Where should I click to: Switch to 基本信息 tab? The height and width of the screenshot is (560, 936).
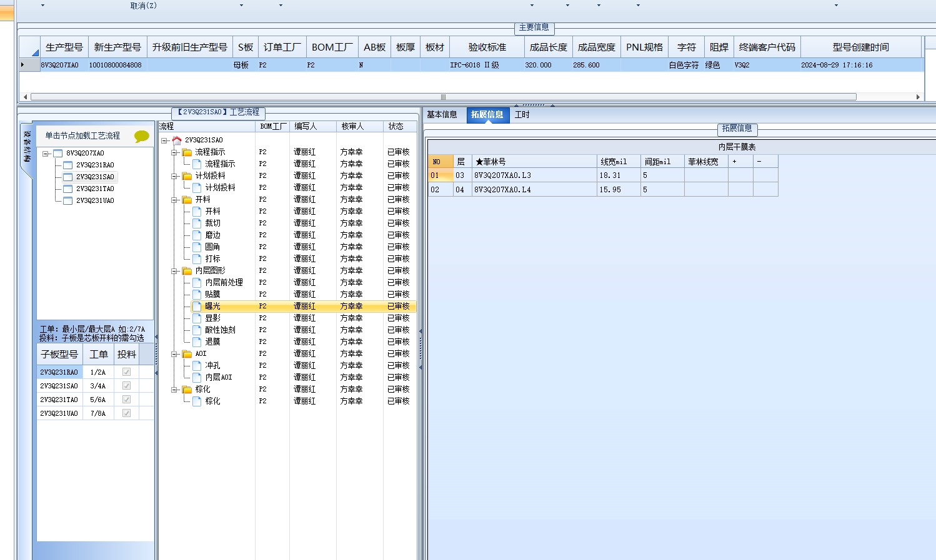click(442, 115)
